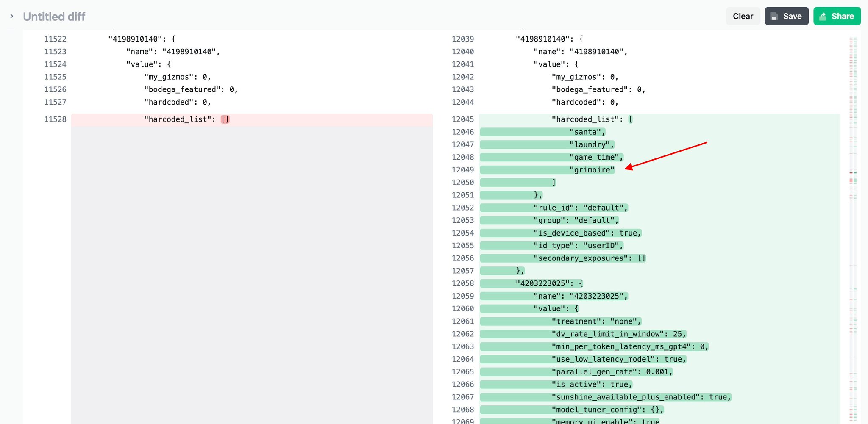Viewport: 868px width, 424px height.
Task: Click left line number 11528
Action: point(55,119)
